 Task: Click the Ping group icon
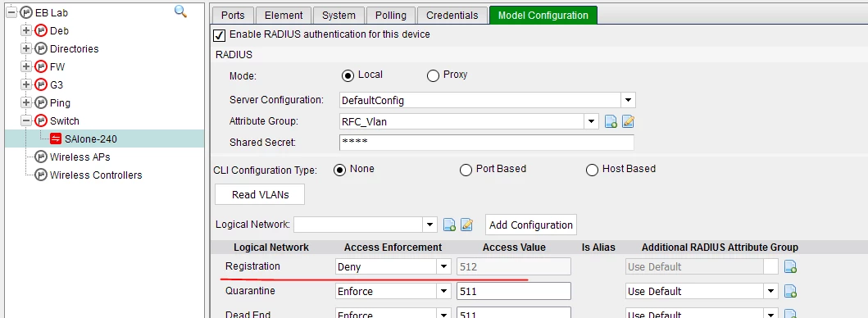point(41,103)
